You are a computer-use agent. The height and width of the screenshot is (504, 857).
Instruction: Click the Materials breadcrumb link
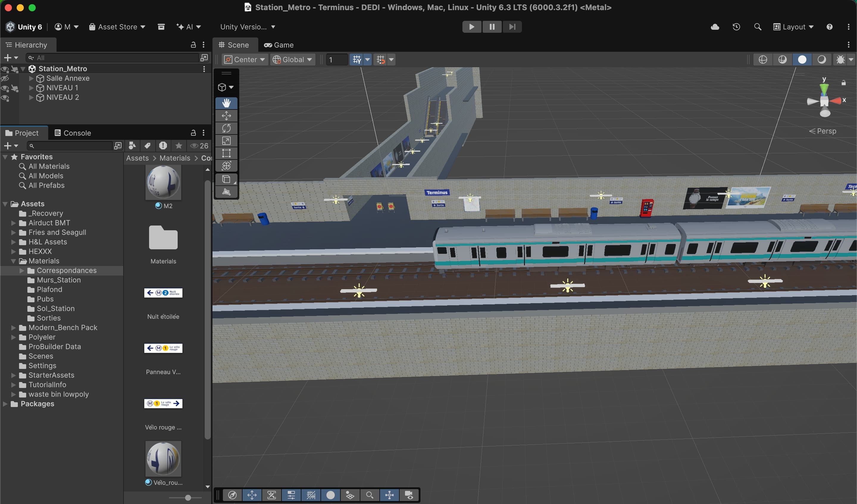tap(175, 158)
